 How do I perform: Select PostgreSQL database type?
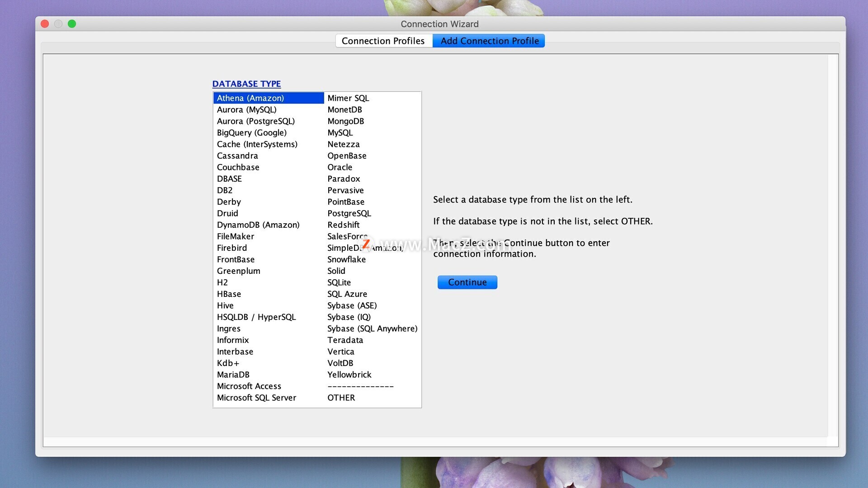point(373,213)
